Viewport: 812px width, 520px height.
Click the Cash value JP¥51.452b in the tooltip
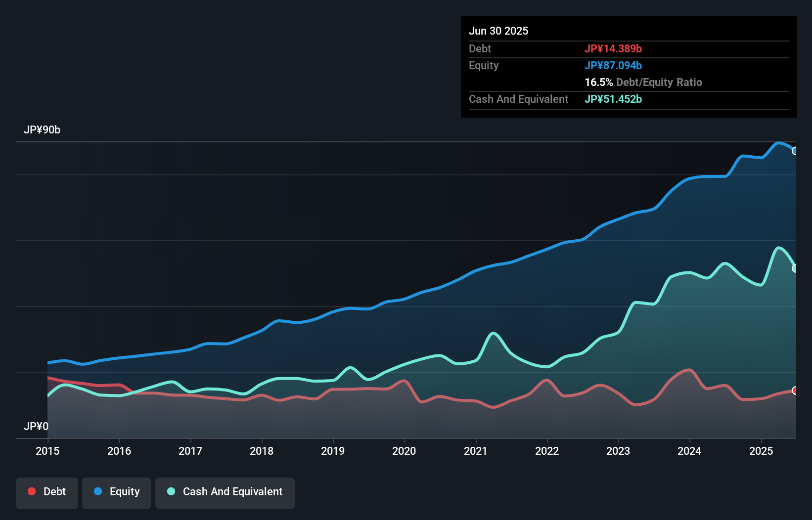[613, 99]
